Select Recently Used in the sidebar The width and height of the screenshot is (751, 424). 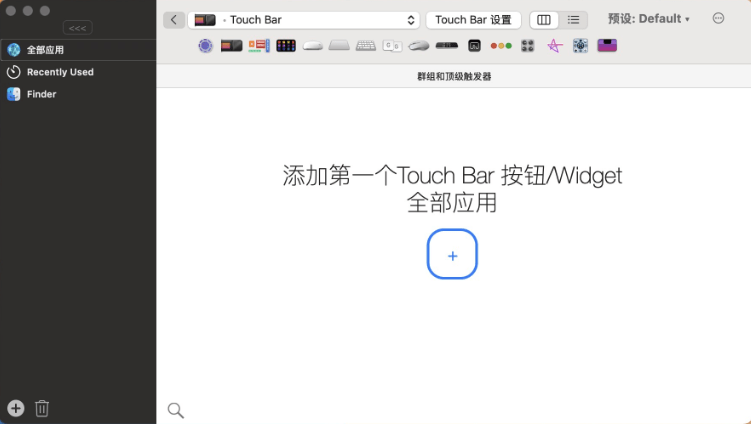(60, 72)
